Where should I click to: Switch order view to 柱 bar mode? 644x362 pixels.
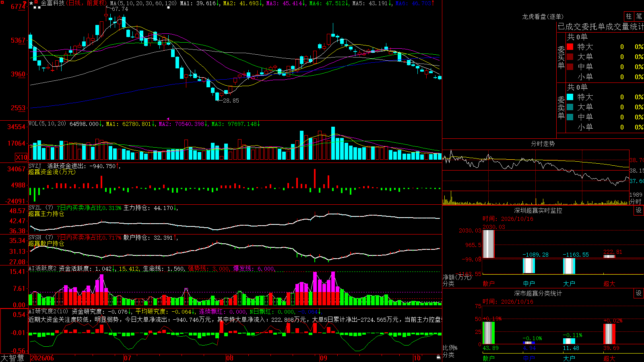click(x=629, y=16)
